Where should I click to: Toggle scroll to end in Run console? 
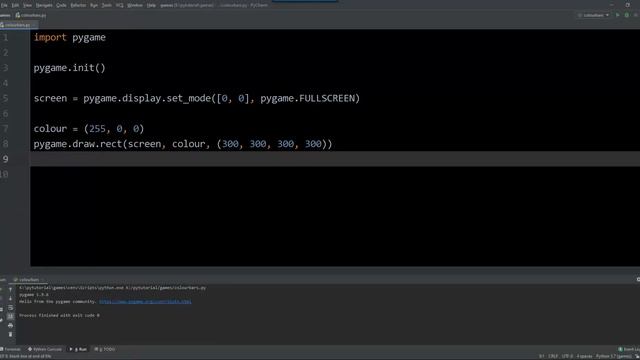pos(11,316)
